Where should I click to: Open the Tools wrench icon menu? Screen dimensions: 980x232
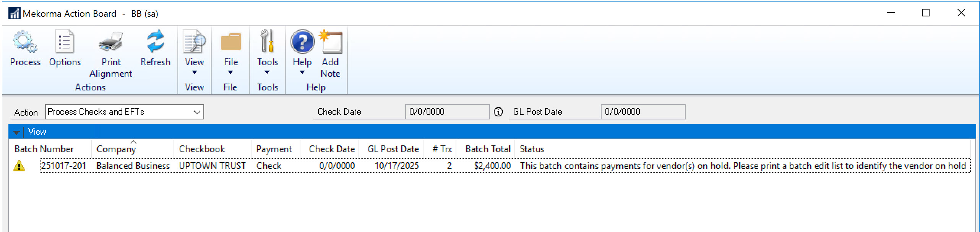coord(267,42)
